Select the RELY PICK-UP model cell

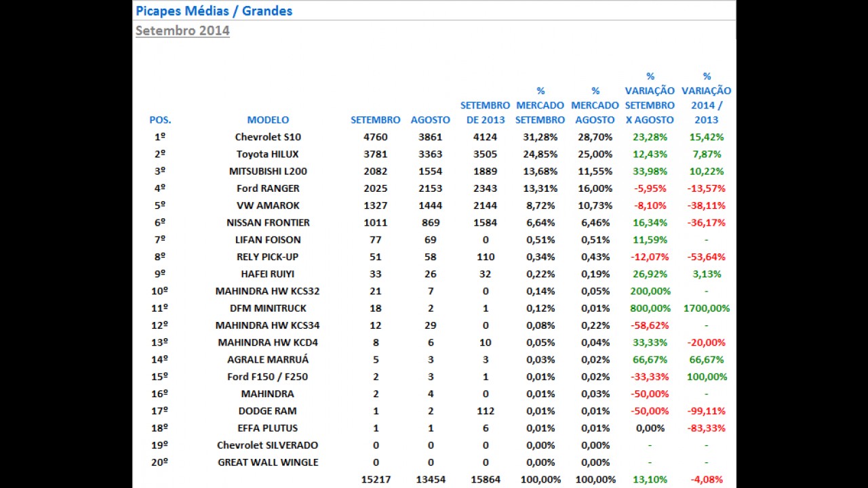pos(268,257)
